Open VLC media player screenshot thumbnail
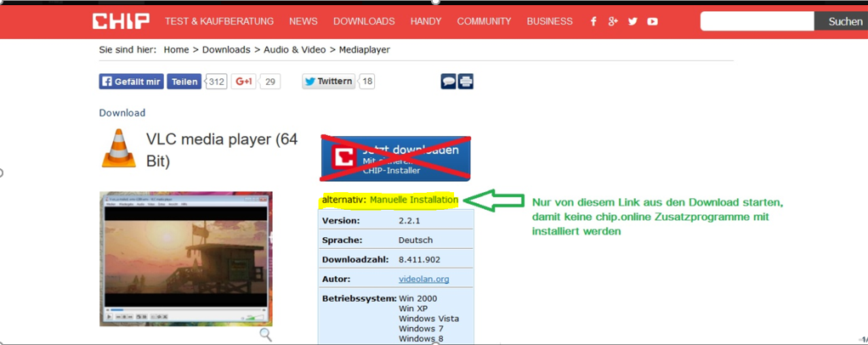The height and width of the screenshot is (345, 868). point(186,258)
